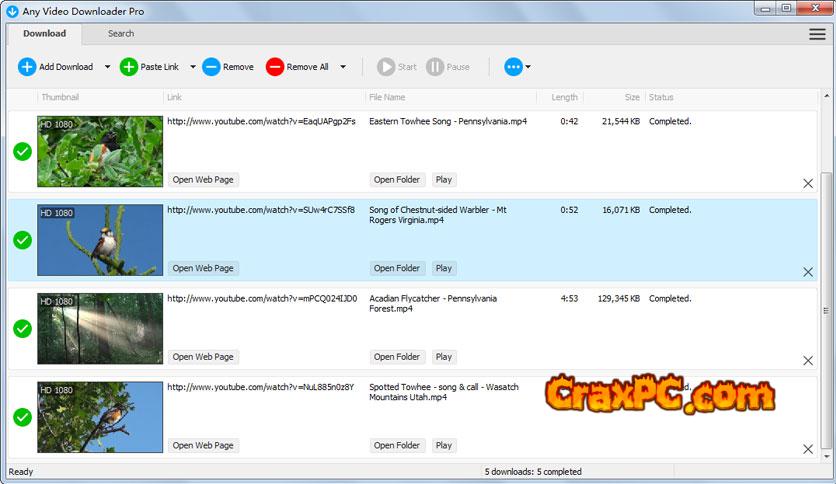Expand the Paste Link dropdown arrow
836x484 pixels.
(192, 67)
